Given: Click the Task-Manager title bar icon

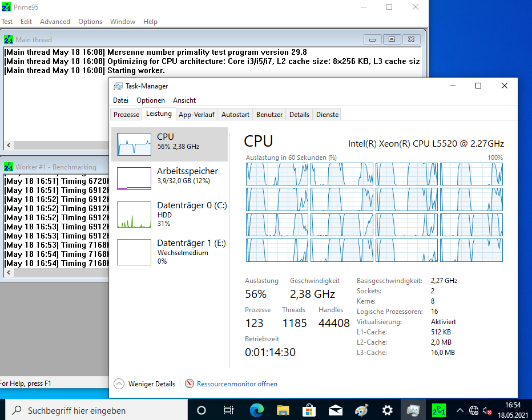Looking at the screenshot, I should [118, 86].
